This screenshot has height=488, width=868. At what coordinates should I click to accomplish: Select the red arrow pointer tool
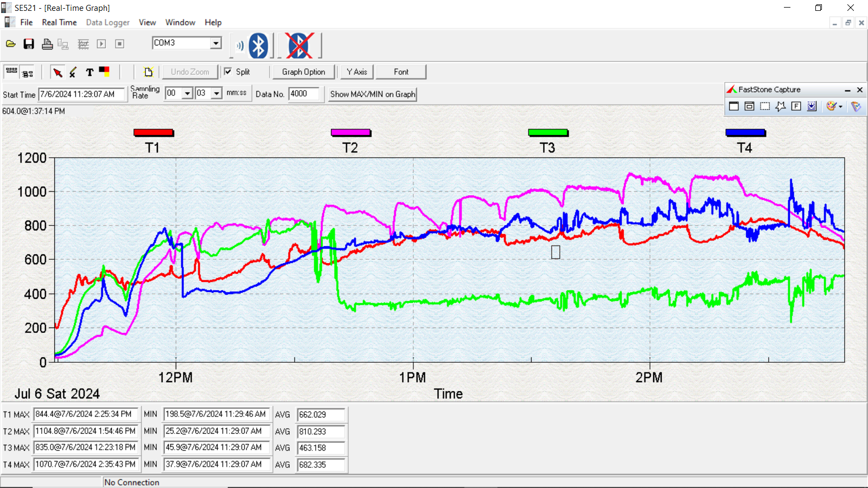click(58, 72)
